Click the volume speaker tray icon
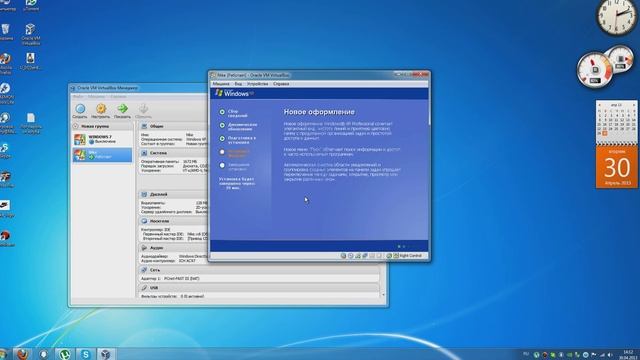This screenshot has width=640, height=360. 610,355
